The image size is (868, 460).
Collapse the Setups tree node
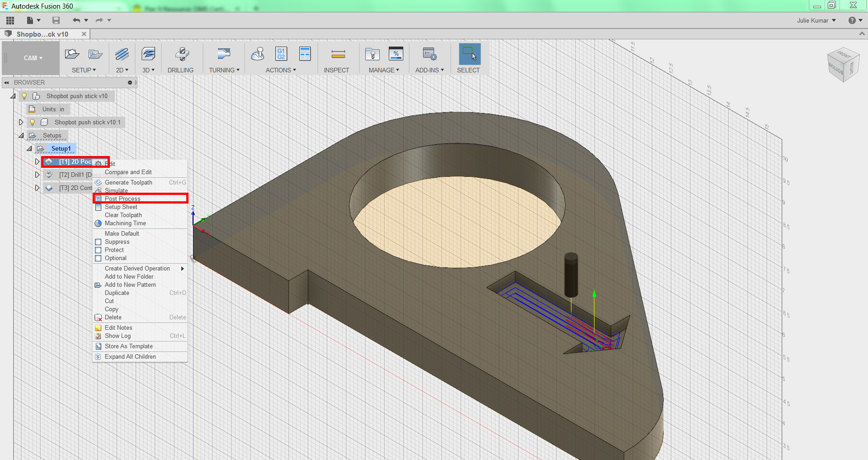coord(21,135)
